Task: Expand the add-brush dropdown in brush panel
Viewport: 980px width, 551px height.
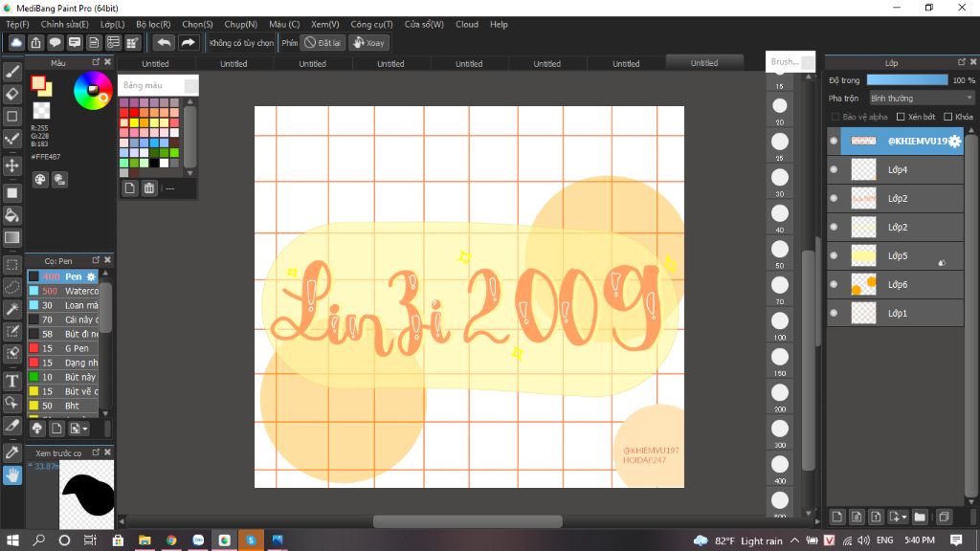Action: (x=85, y=429)
